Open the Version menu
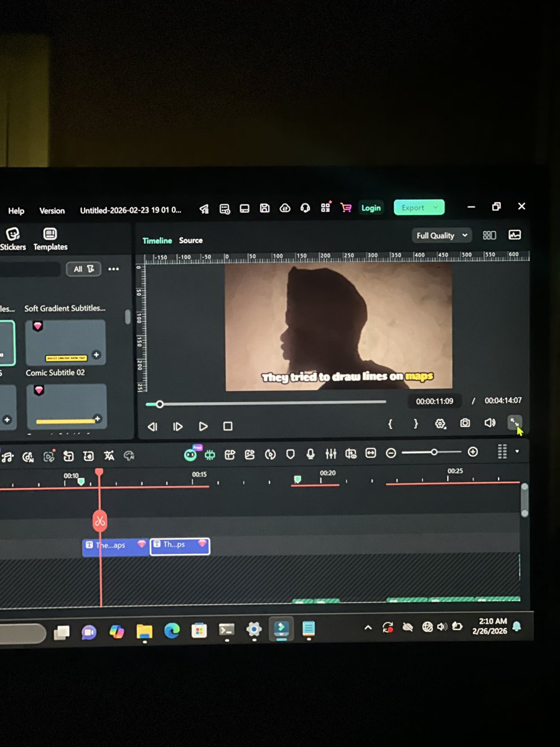560x747 pixels. click(52, 210)
